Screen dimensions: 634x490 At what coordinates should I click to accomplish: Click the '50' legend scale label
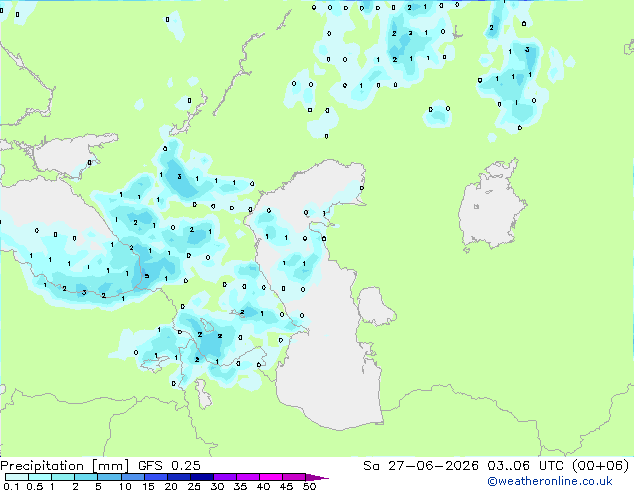(x=309, y=486)
